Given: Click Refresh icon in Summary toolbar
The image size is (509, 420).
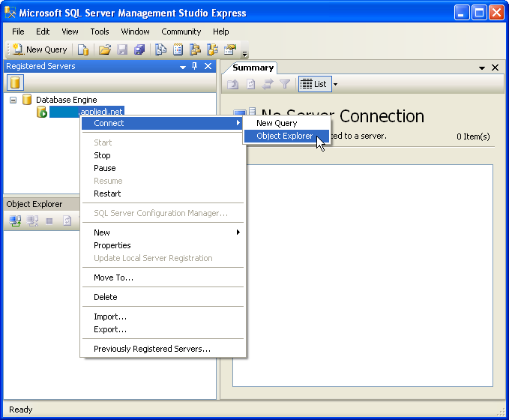Looking at the screenshot, I should click(250, 85).
